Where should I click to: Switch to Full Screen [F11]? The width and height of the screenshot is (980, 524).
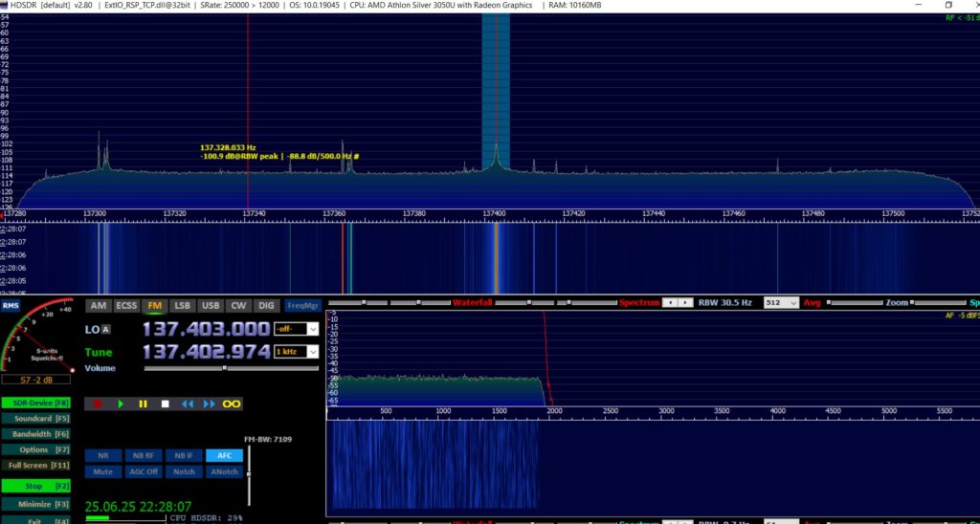pos(36,466)
